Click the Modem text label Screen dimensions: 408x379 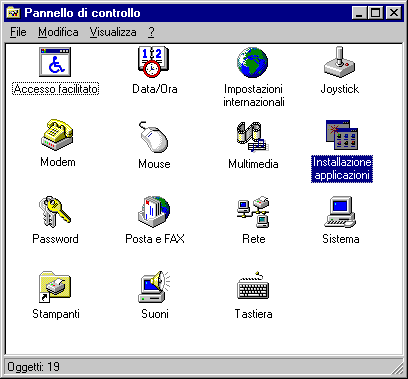click(x=58, y=162)
